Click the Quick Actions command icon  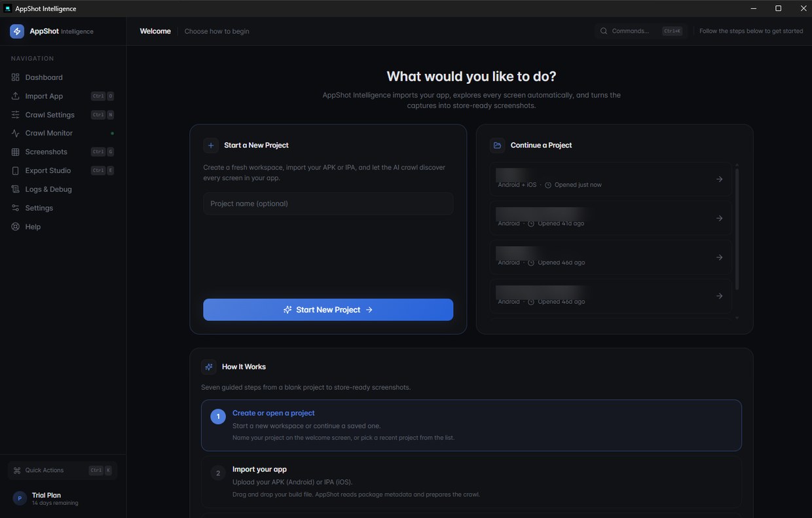click(17, 470)
